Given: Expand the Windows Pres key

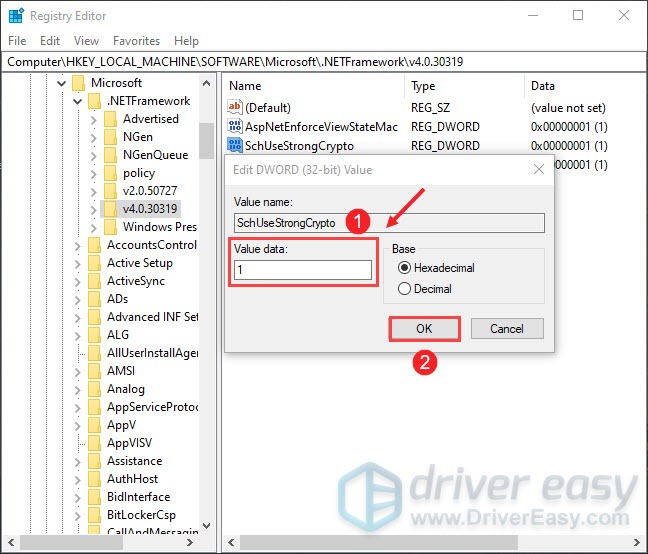Looking at the screenshot, I should [93, 228].
